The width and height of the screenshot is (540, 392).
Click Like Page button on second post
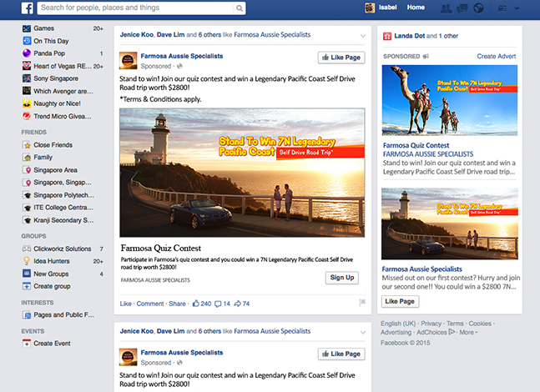point(341,354)
